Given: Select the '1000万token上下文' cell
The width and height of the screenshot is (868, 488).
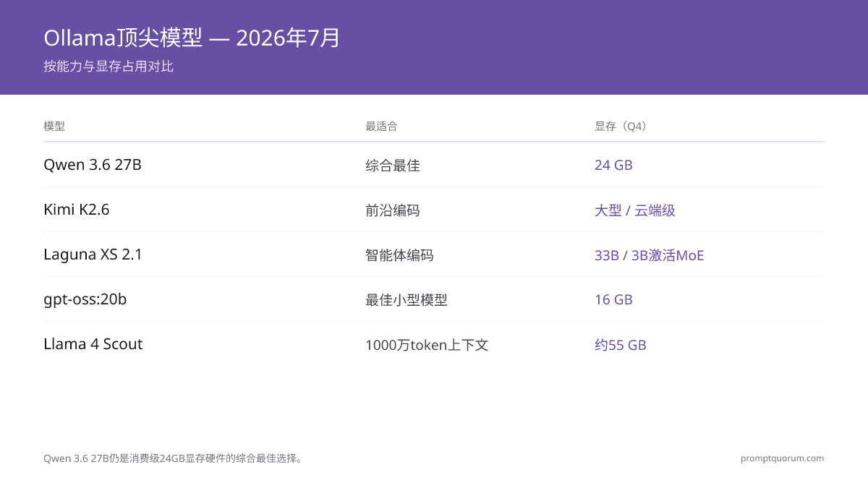Looking at the screenshot, I should pos(427,345).
